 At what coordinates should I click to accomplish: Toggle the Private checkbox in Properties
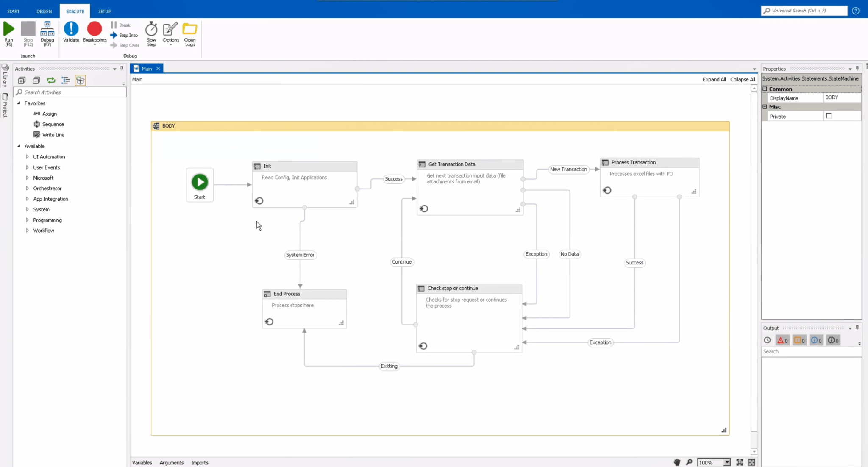pos(829,116)
